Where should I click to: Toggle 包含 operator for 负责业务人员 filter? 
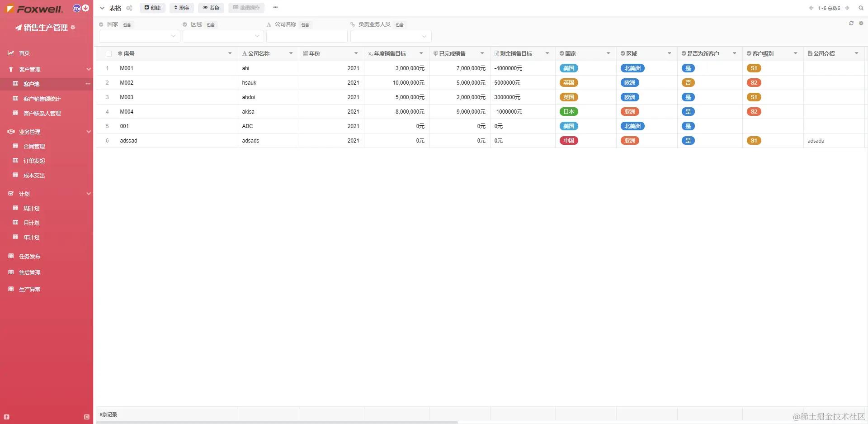(x=400, y=25)
